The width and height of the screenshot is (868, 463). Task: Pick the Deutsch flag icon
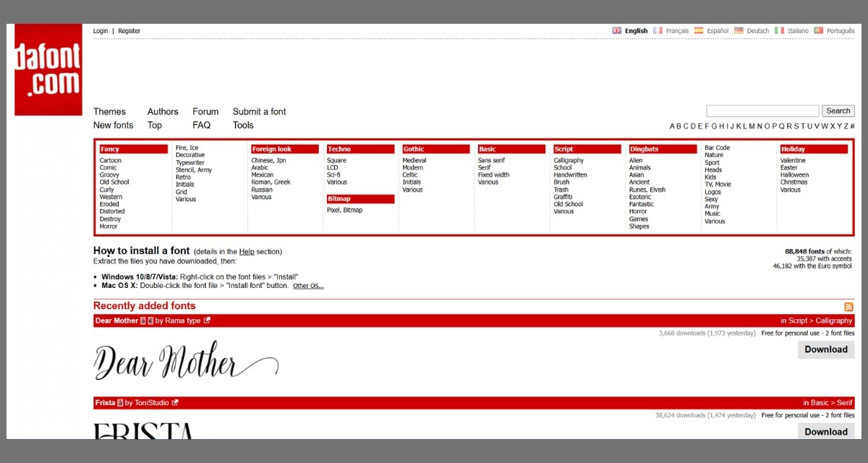(739, 31)
